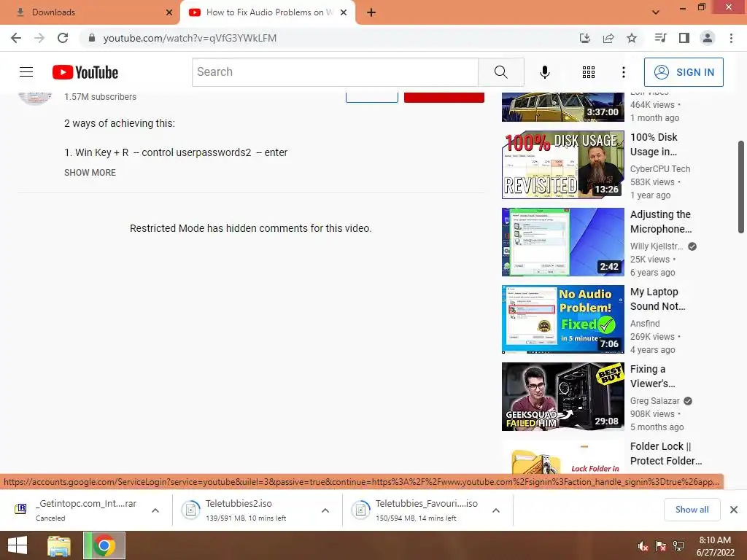Close the Downloads tab
Viewport: 747px width, 560px height.
coord(169,12)
